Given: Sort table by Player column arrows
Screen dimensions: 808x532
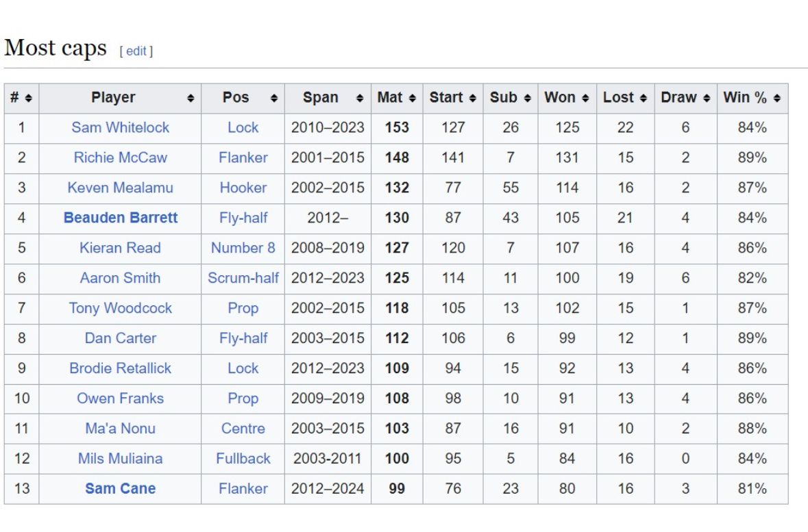Looking at the screenshot, I should [x=191, y=99].
